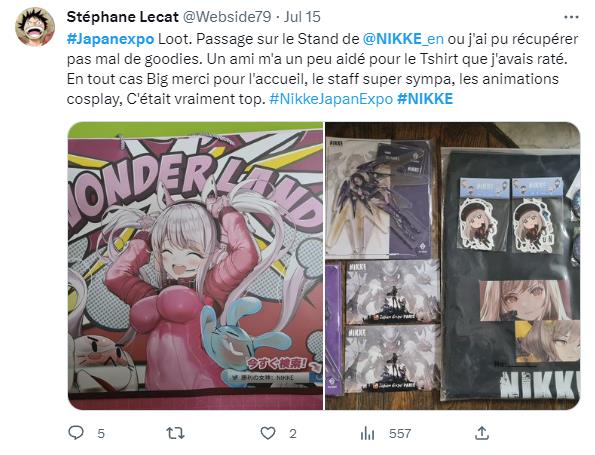595x455 pixels.
Task: Click the author name Stéphane Lecat
Action: (123, 17)
